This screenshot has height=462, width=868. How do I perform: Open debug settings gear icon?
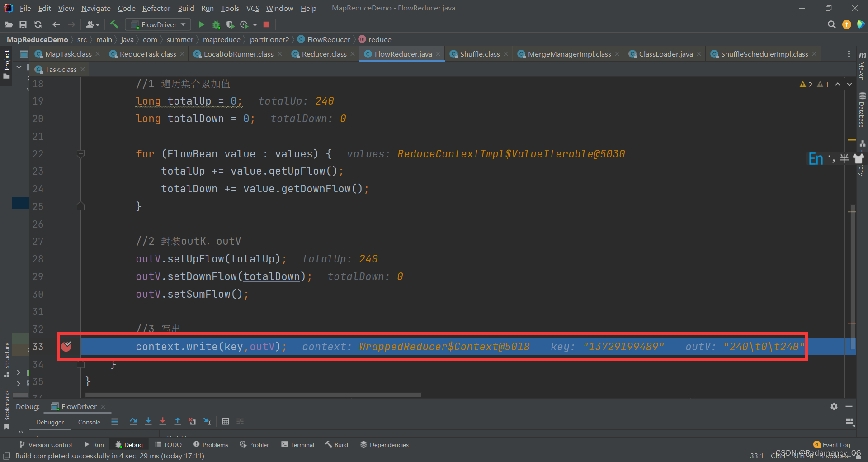tap(834, 406)
